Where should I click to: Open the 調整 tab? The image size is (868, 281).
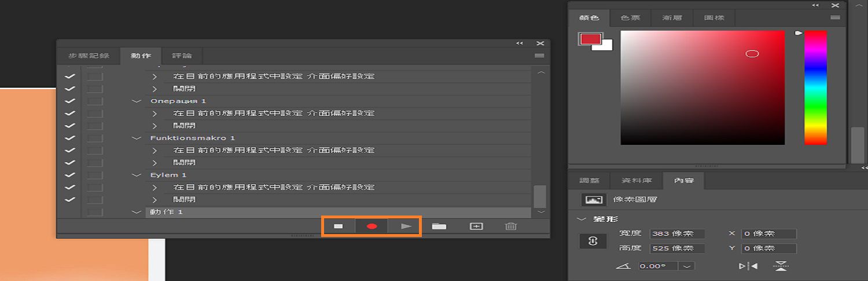click(x=590, y=181)
